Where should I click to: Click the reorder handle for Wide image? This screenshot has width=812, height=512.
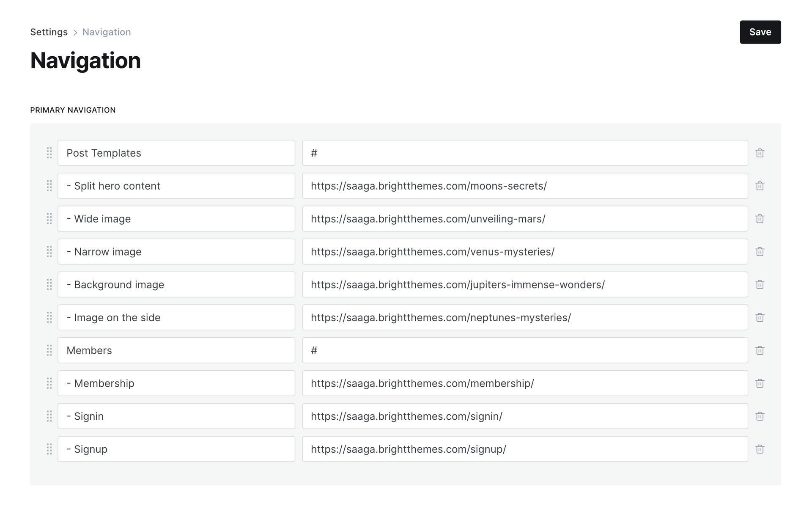(x=49, y=219)
